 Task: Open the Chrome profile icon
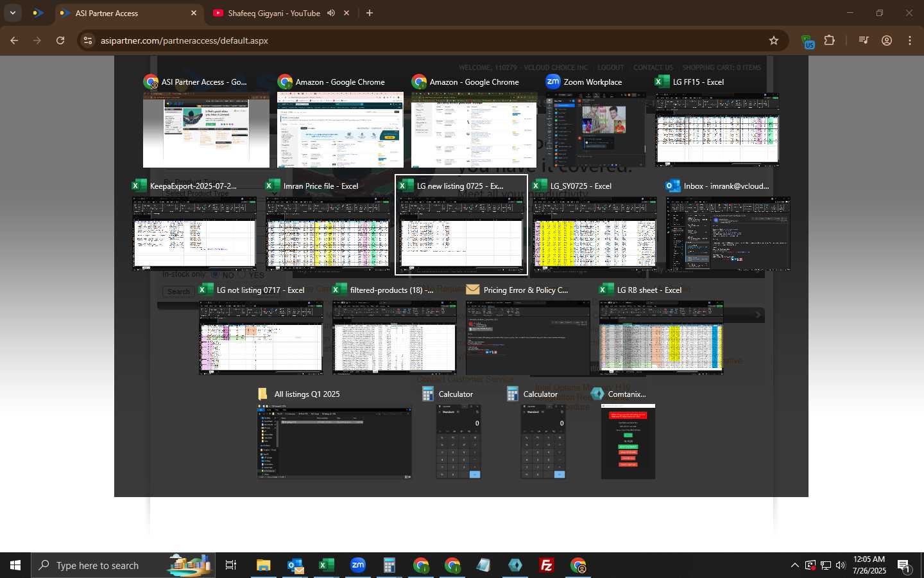pyautogui.click(x=887, y=40)
